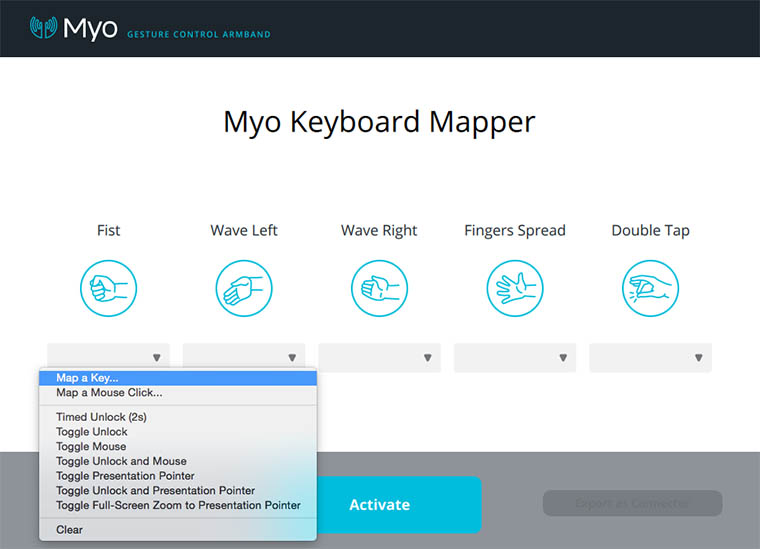Click the Fingers Spread label text
The width and height of the screenshot is (760, 549).
[515, 231]
